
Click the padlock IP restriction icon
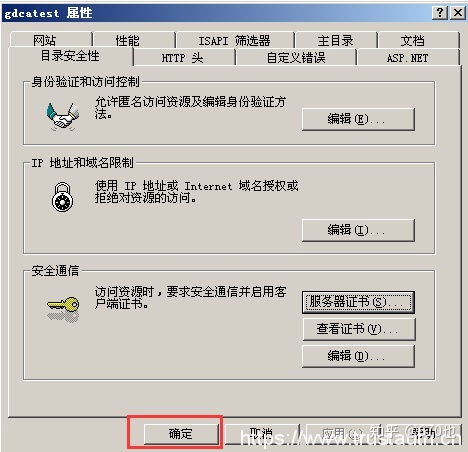point(62,197)
